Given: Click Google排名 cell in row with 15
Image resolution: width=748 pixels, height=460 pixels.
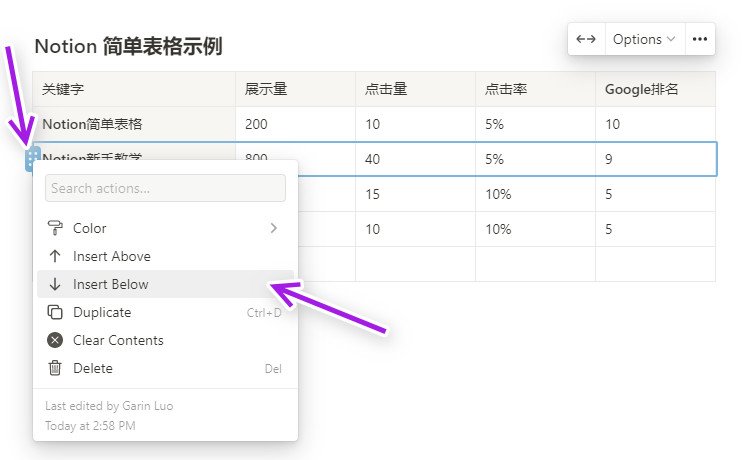Looking at the screenshot, I should click(656, 194).
